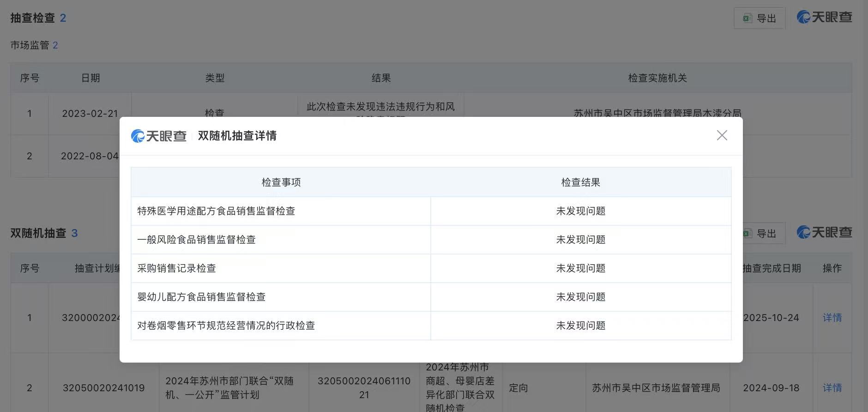
Task: Click the 2023-02-21 date cell
Action: tap(90, 114)
